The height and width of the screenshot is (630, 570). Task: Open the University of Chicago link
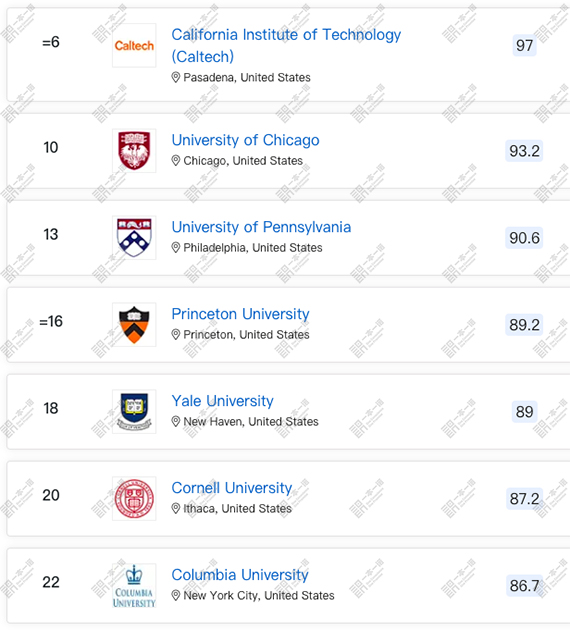pyautogui.click(x=245, y=140)
